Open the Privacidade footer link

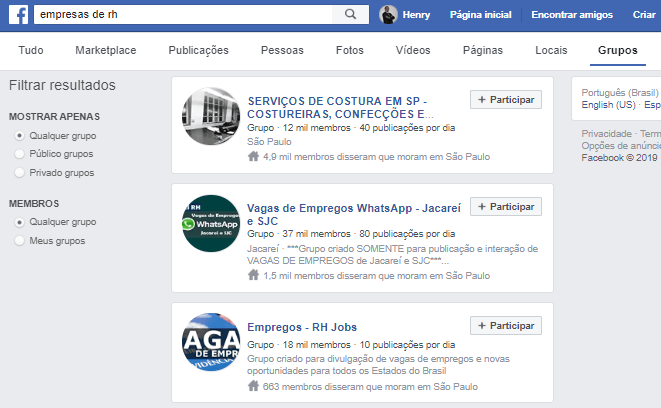(607, 134)
